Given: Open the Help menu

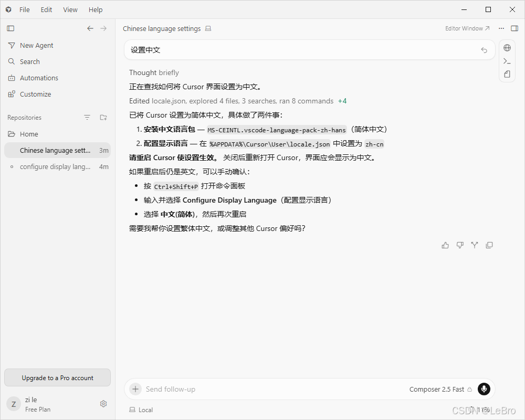Looking at the screenshot, I should coord(96,10).
